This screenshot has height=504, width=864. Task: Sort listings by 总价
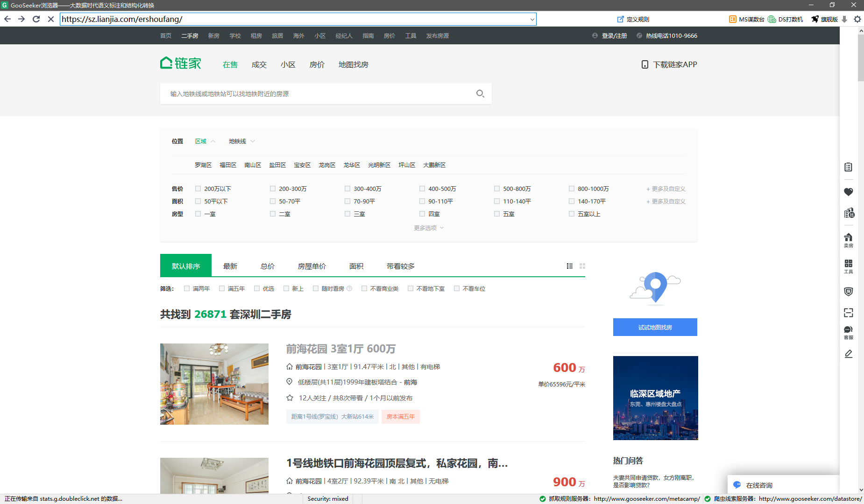click(x=268, y=266)
